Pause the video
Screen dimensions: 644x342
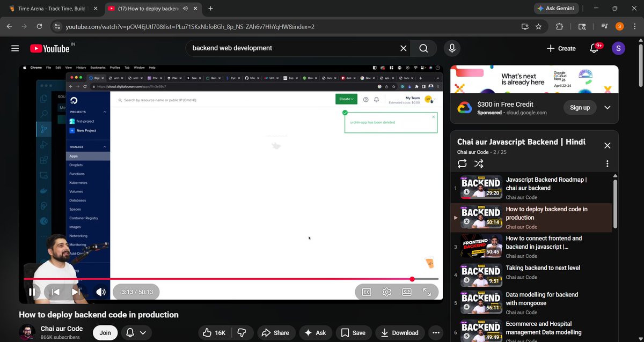(x=32, y=292)
